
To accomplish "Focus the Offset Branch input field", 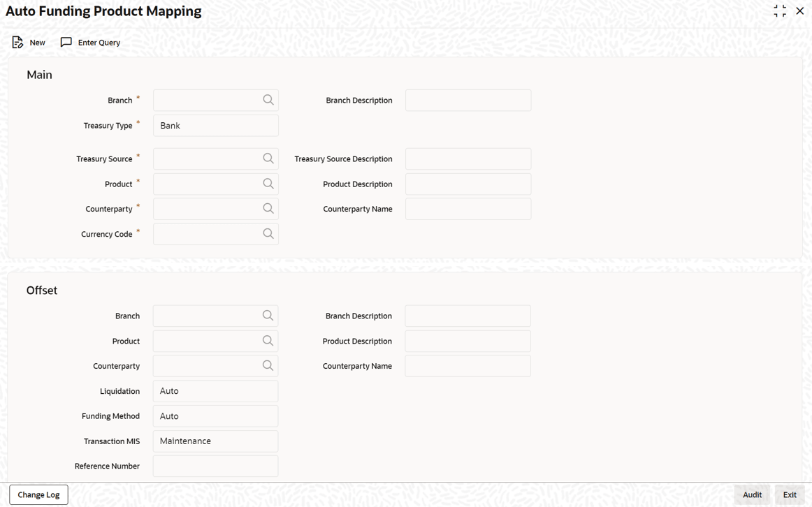I will pos(215,316).
